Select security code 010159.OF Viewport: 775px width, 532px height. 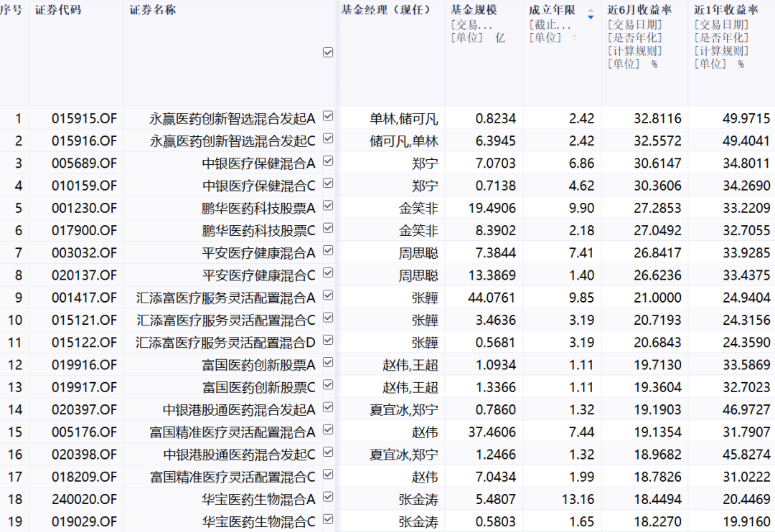click(x=84, y=186)
